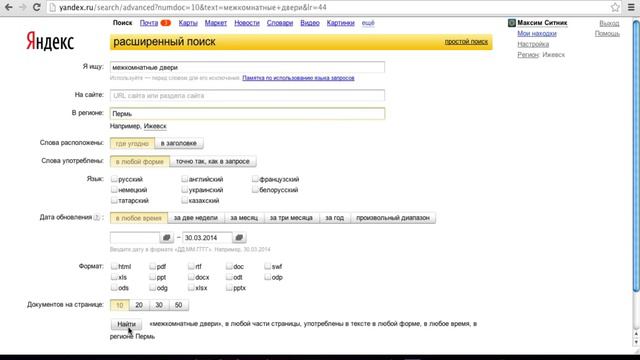
Task: Check the odt format checkbox
Action: click(229, 277)
